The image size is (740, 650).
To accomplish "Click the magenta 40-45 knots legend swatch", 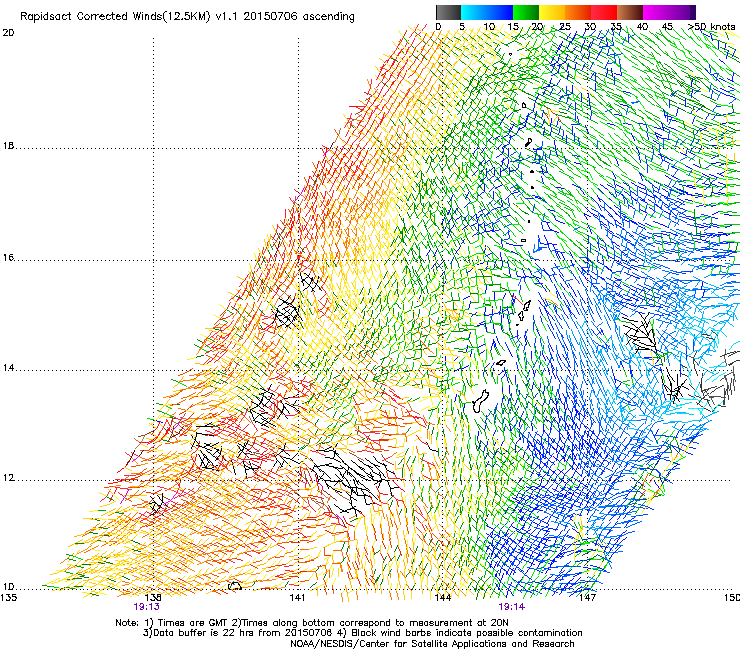I will 656,12.
